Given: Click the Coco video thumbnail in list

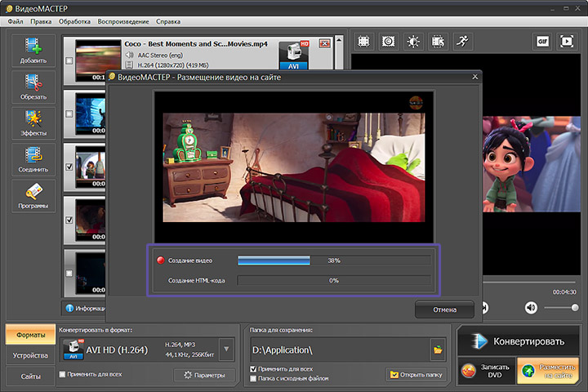Looking at the screenshot, I should 98,60.
